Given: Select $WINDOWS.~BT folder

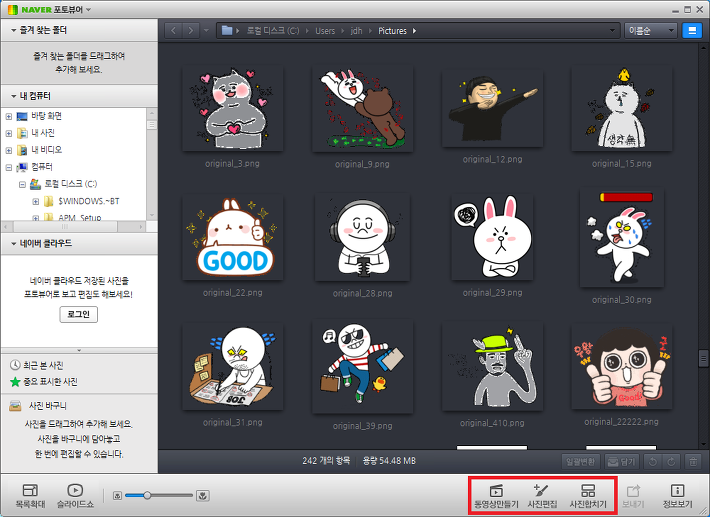Looking at the screenshot, I should (89, 201).
